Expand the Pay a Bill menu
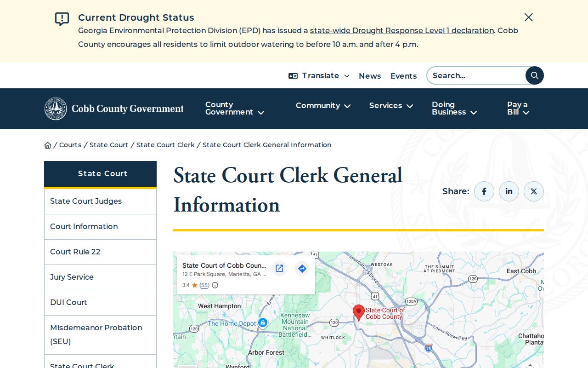This screenshot has height=368, width=588. (518, 109)
